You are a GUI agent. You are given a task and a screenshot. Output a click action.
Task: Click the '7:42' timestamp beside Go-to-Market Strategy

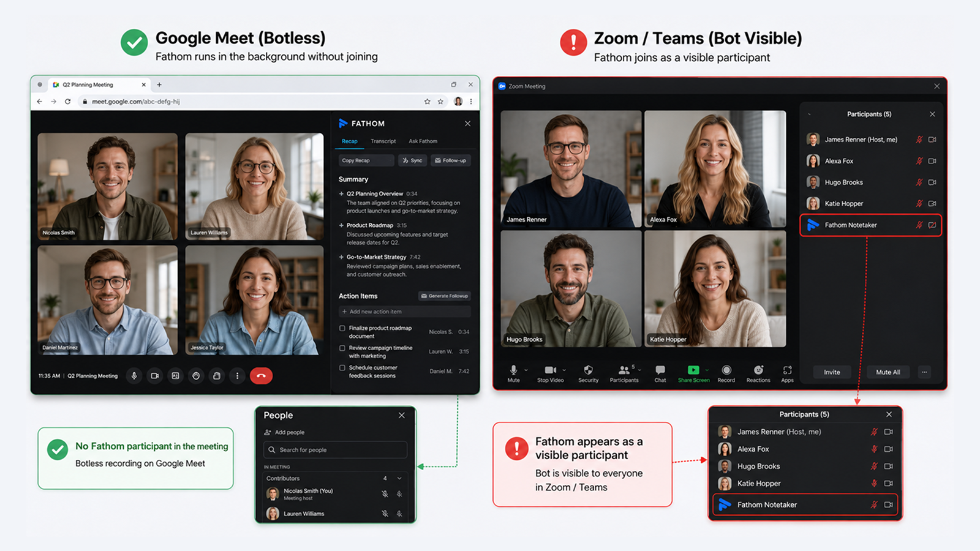[415, 257]
